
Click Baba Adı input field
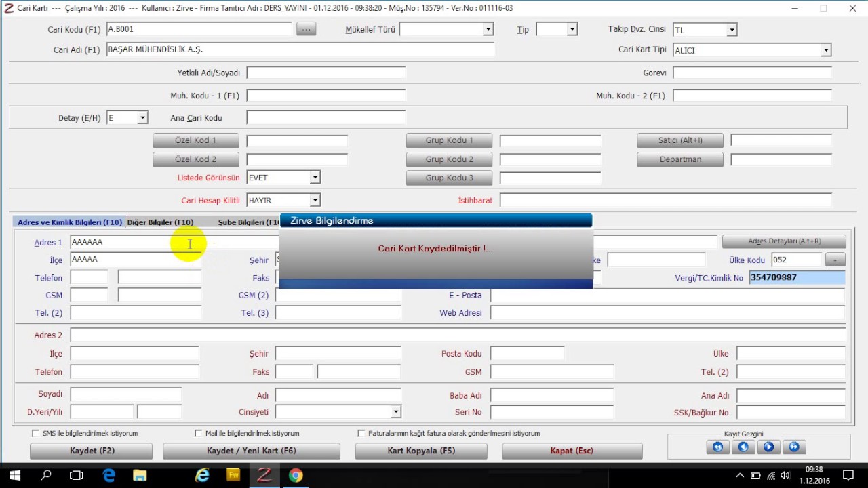point(551,395)
